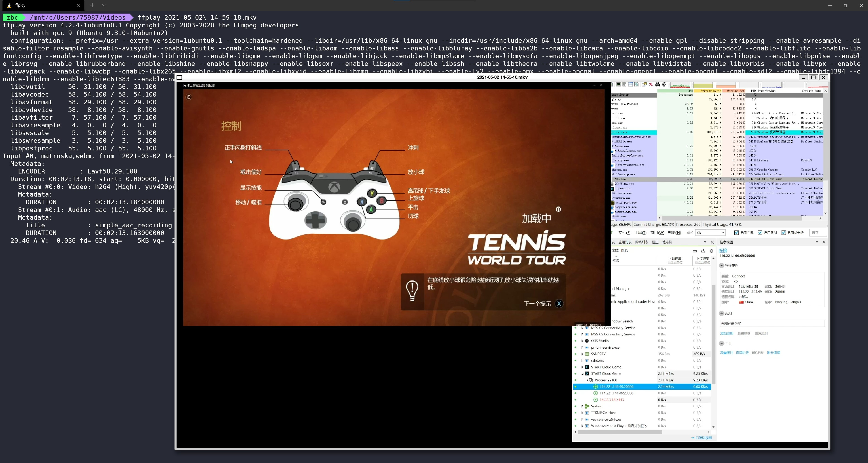Click the crosshair target icon in Process Explorer toolbar
868x463 pixels.
(664, 85)
